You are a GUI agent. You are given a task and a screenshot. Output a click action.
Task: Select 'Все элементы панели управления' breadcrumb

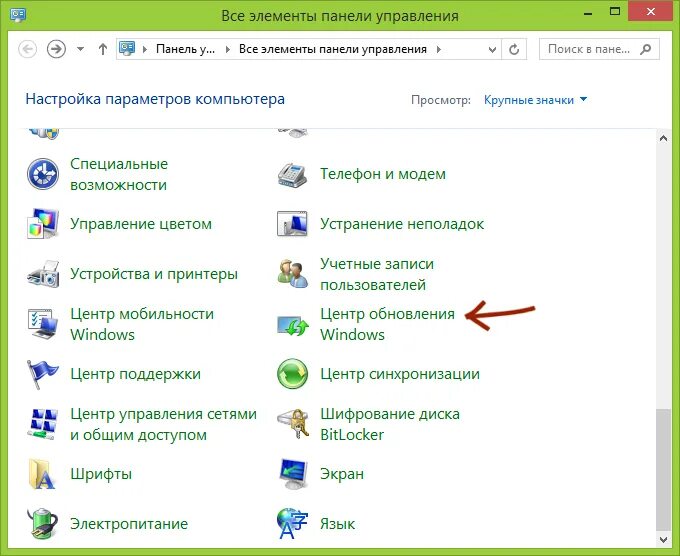333,49
